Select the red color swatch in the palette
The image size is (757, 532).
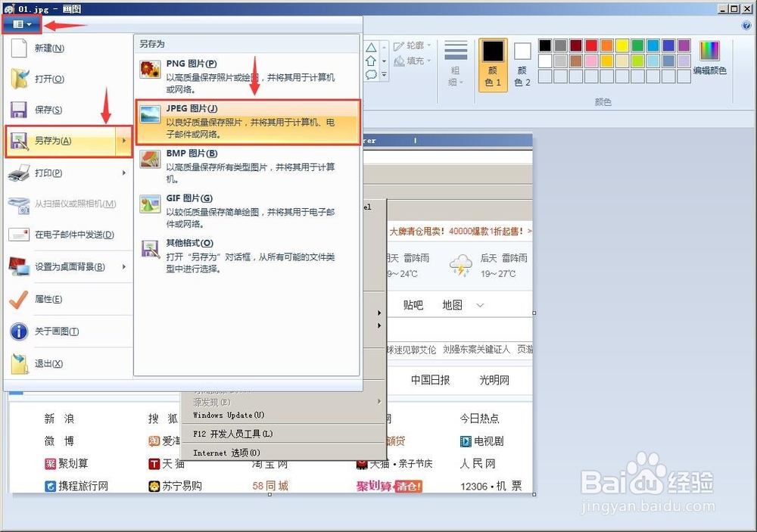(x=591, y=45)
